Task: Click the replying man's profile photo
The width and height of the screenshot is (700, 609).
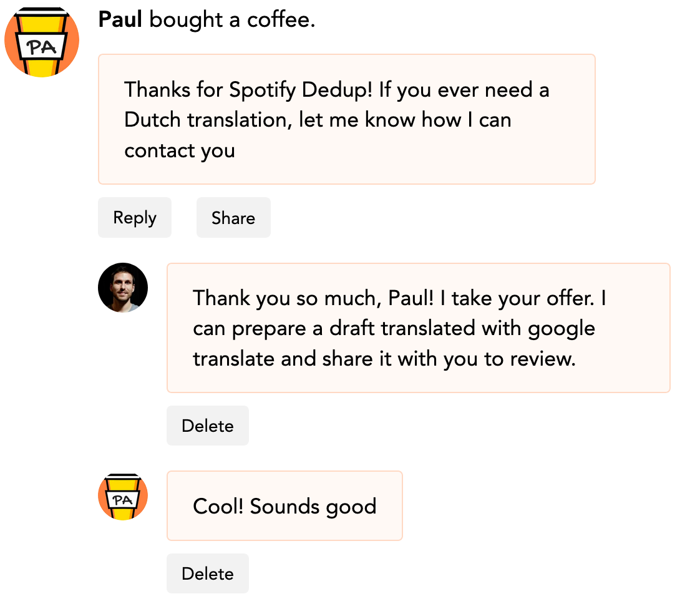Action: [123, 288]
